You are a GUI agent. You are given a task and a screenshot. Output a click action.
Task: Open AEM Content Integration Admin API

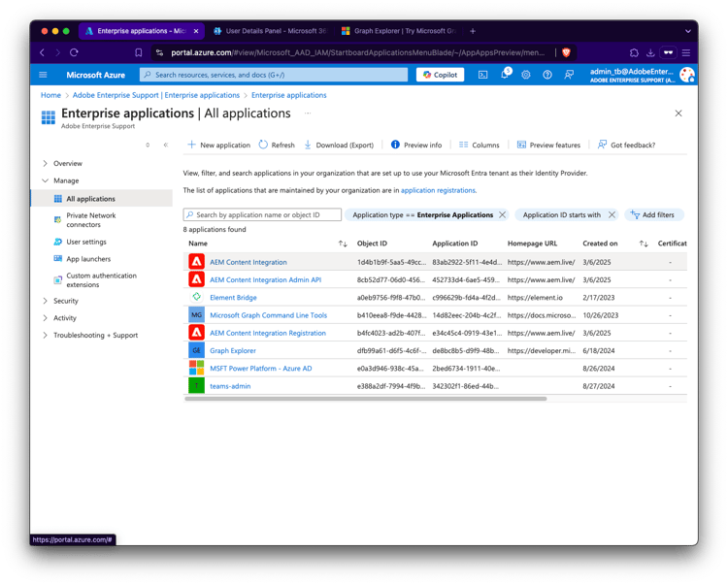[266, 279]
